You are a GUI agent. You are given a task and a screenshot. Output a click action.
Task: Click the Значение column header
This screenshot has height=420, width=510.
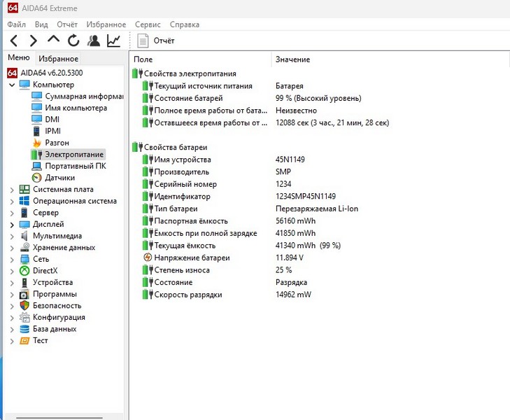[x=292, y=59]
